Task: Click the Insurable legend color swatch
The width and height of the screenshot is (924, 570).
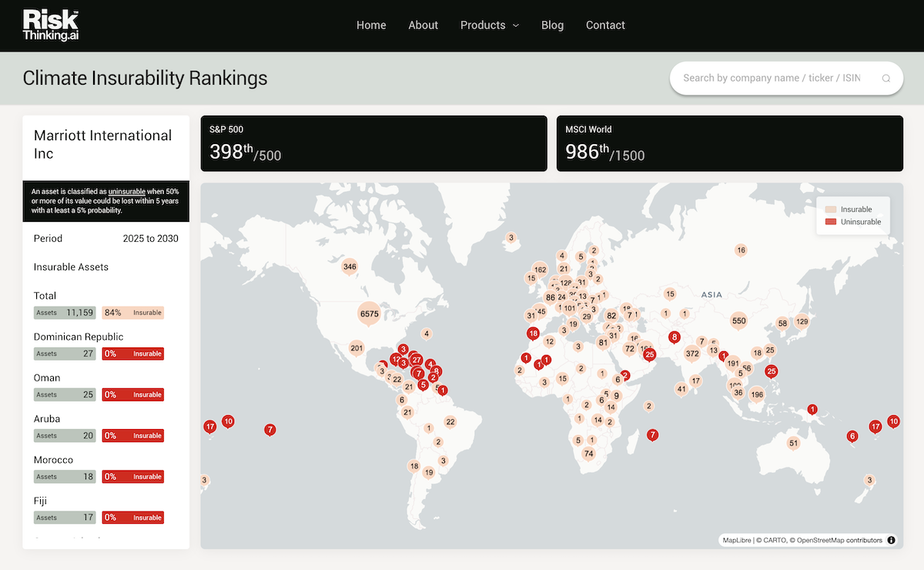Action: (831, 210)
